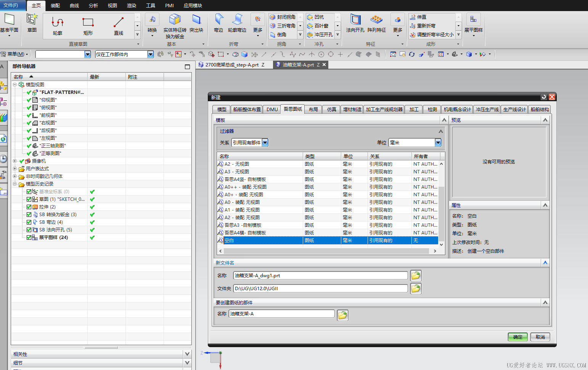Click 实体特征转换为钣金 tool
The width and height of the screenshot is (588, 370).
175,26
